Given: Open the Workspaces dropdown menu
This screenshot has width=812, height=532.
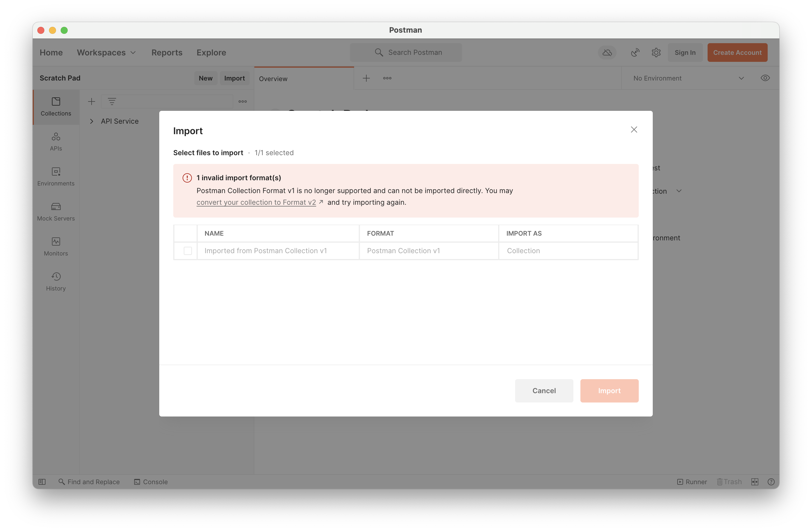Looking at the screenshot, I should pyautogui.click(x=106, y=52).
